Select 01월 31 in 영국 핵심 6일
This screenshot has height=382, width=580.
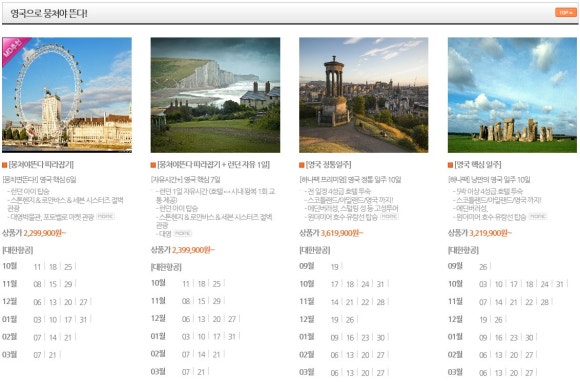(83, 320)
